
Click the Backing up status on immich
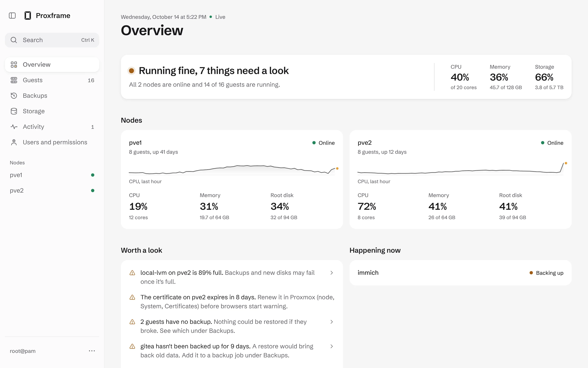coord(546,273)
